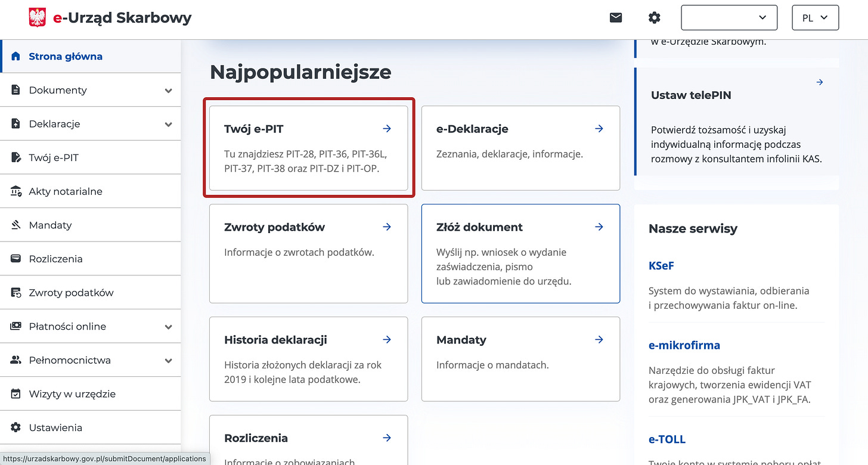
Task: Click the e-Urząd Skarbowy title
Action: 122,18
